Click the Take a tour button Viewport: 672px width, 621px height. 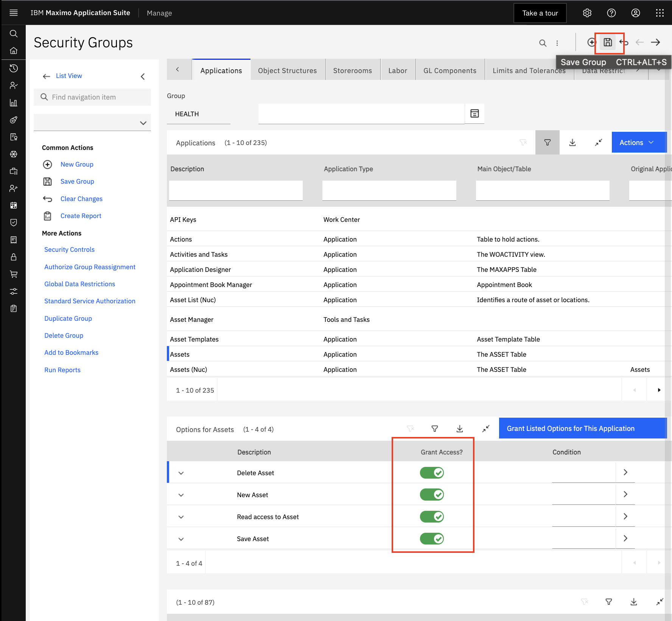pyautogui.click(x=540, y=13)
